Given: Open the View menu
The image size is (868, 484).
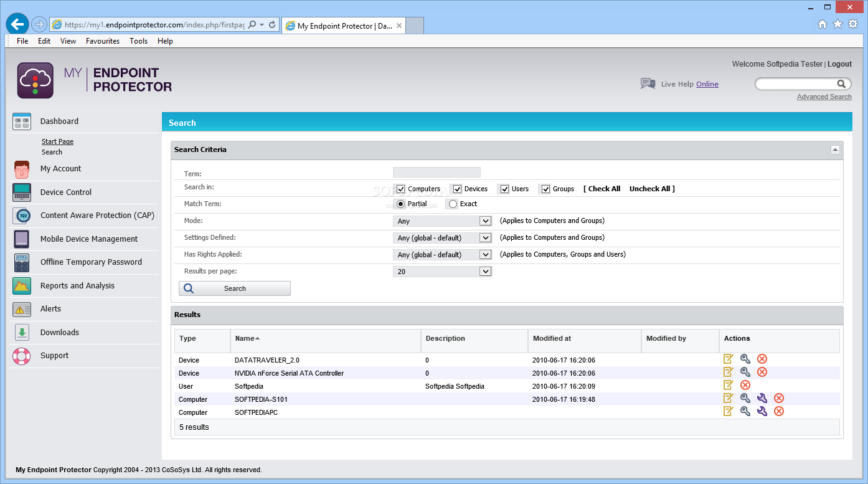Looking at the screenshot, I should (x=68, y=41).
